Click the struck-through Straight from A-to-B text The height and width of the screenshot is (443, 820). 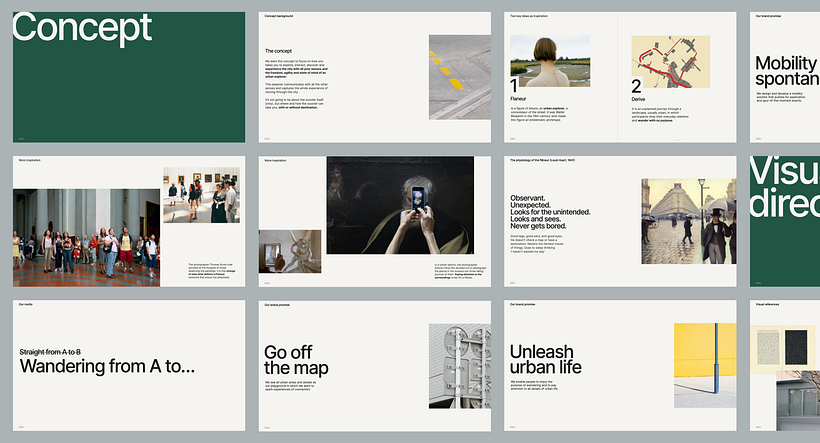pos(50,352)
